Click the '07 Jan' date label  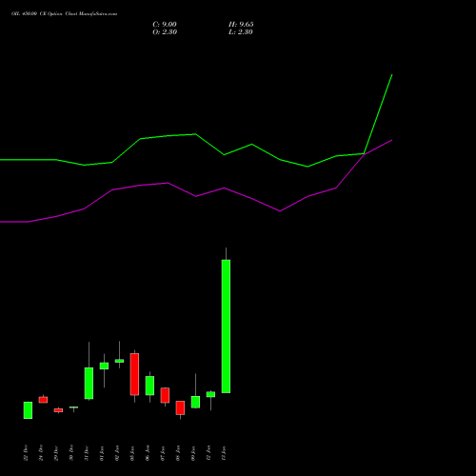[163, 453]
